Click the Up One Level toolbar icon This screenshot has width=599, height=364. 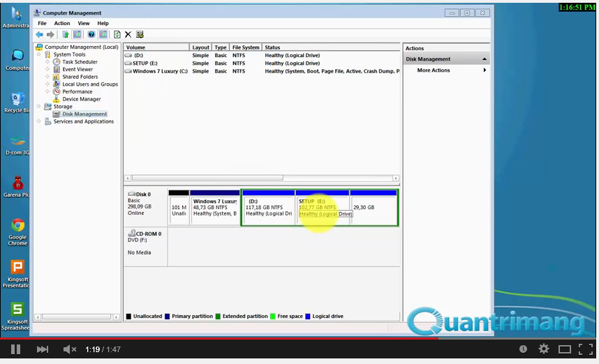click(x=66, y=34)
